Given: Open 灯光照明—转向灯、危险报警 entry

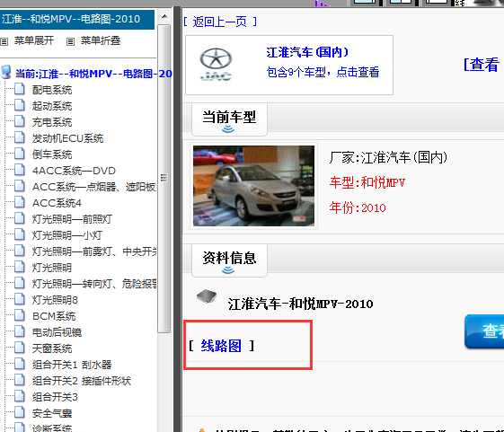Looking at the screenshot, I should [x=94, y=284].
